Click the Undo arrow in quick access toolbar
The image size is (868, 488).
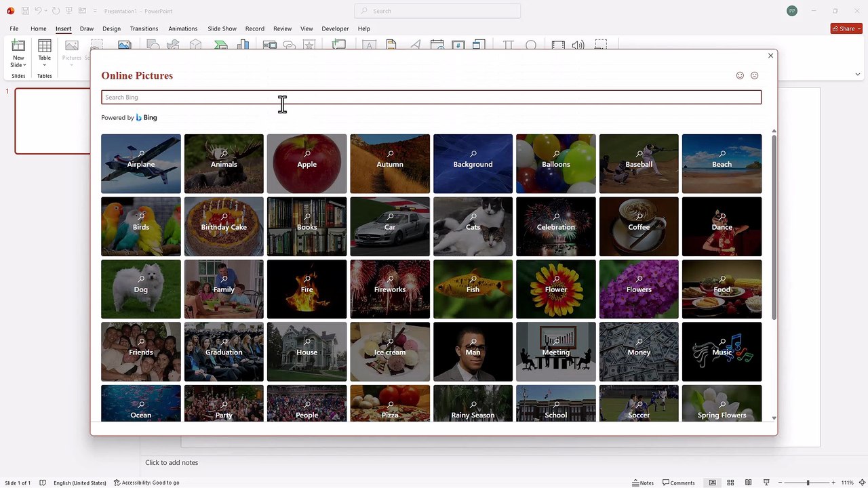point(39,11)
